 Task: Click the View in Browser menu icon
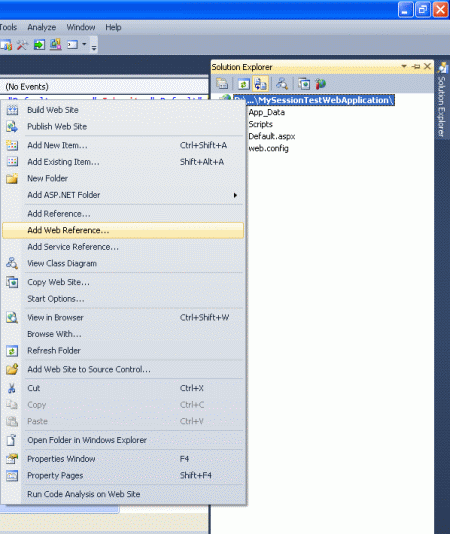12,317
